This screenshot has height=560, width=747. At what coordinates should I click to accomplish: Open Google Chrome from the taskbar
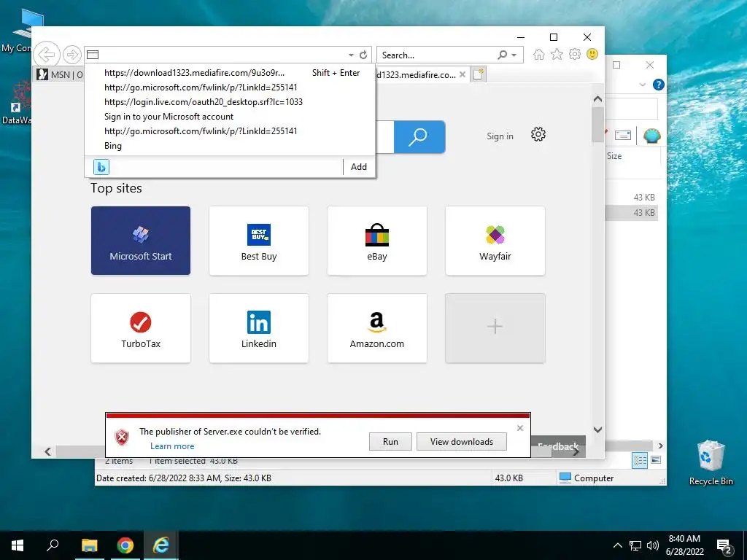(x=125, y=545)
